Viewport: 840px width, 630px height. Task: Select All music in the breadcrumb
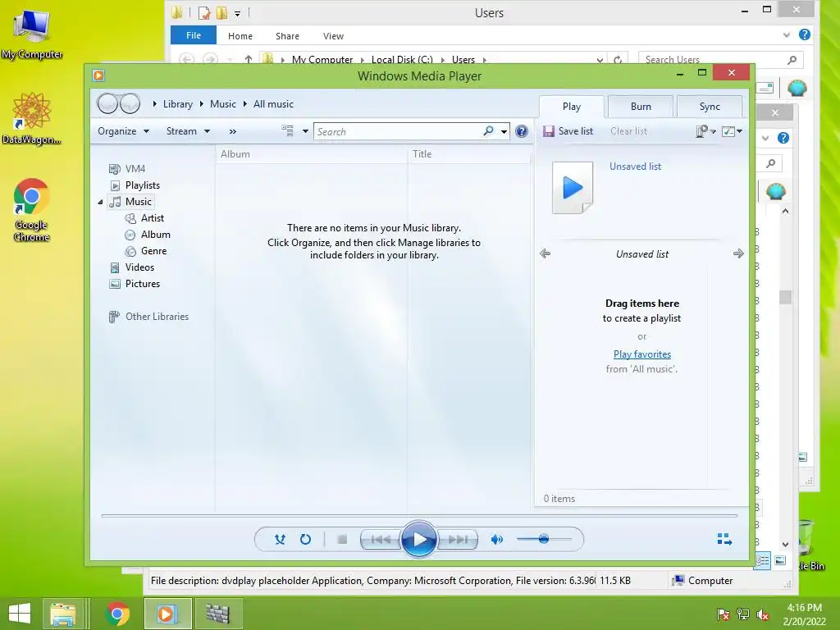pos(273,104)
